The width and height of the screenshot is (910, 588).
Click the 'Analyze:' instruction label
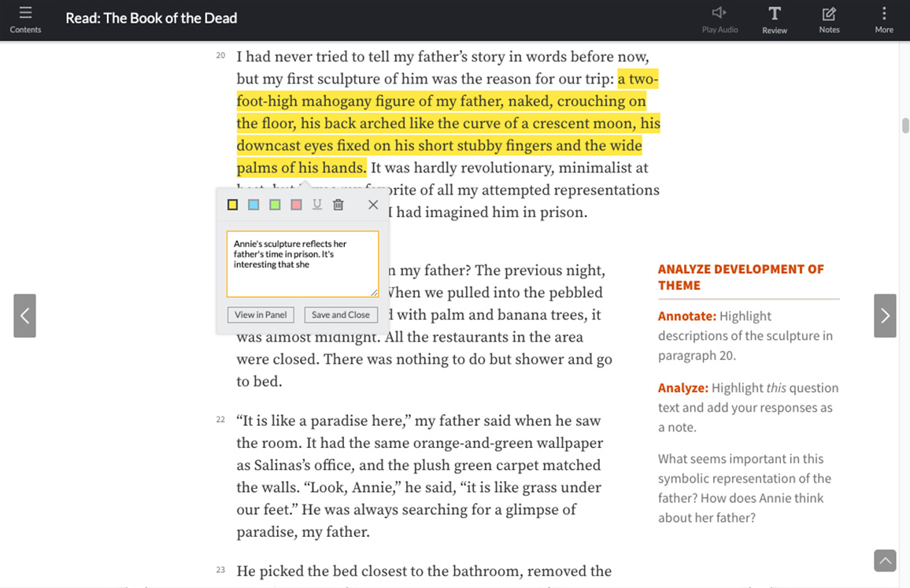point(683,388)
